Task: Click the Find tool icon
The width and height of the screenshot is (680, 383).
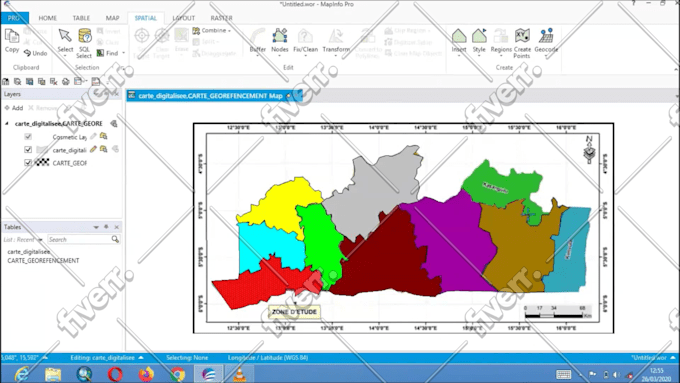Action: (100, 53)
